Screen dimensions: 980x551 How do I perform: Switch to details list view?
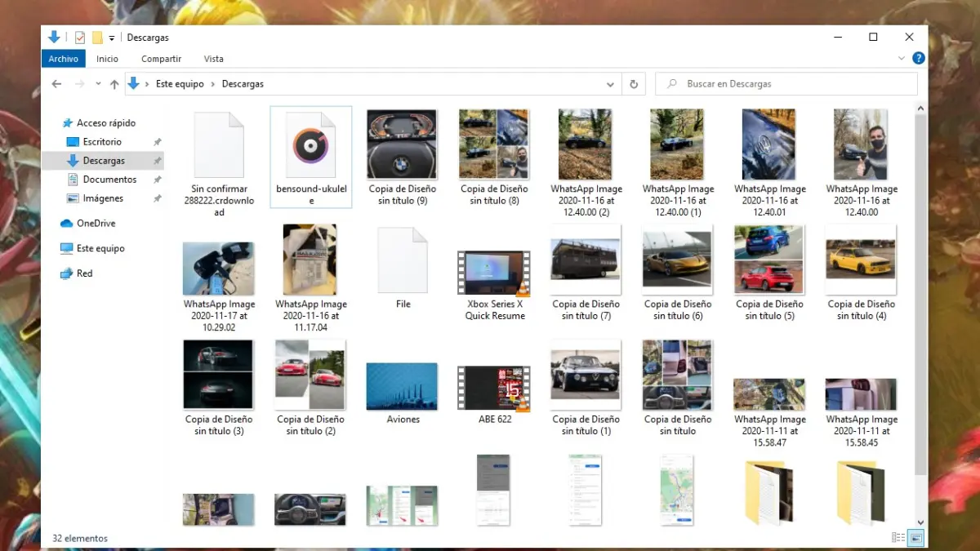[x=898, y=537]
